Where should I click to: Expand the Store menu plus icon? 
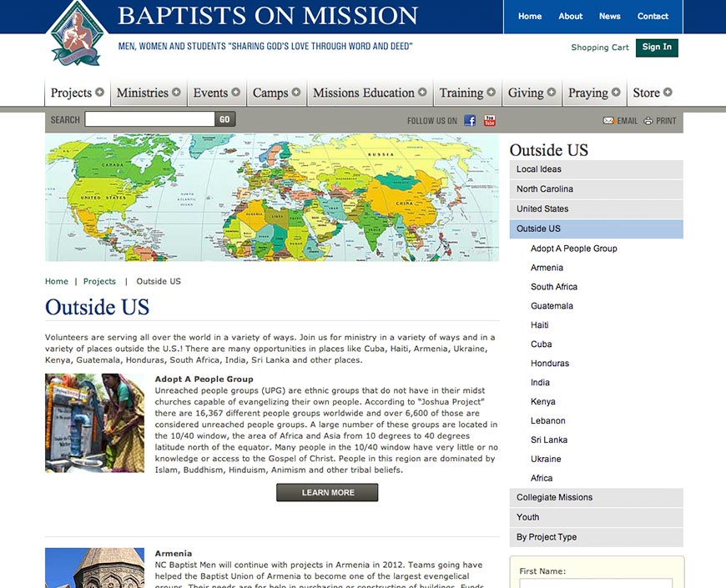pos(668,92)
